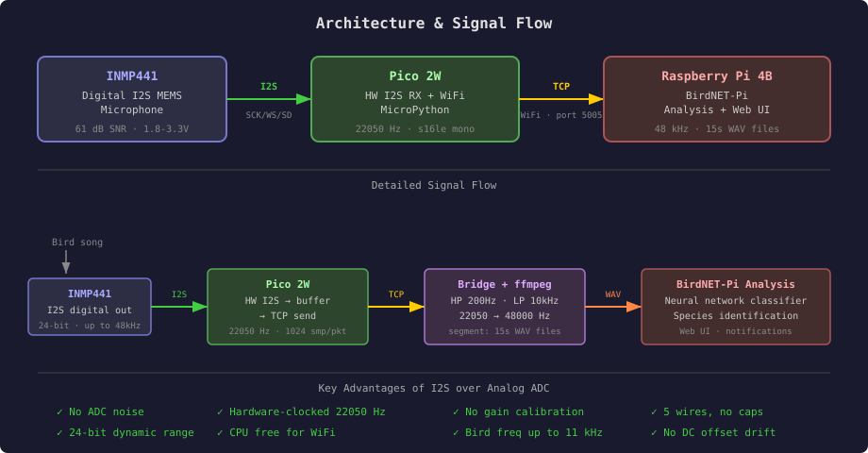The height and width of the screenshot is (453, 868).
Task: Click the Raspberry Pi 4B heading
Action: tap(716, 75)
